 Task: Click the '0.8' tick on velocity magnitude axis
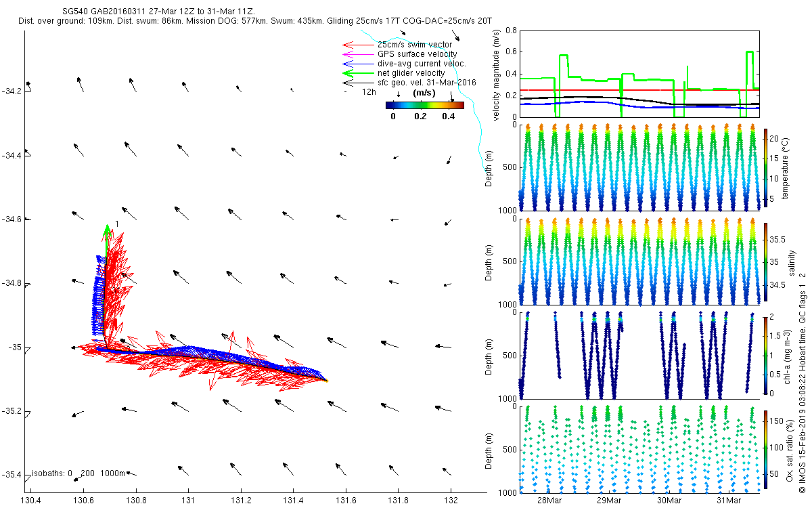(511, 31)
